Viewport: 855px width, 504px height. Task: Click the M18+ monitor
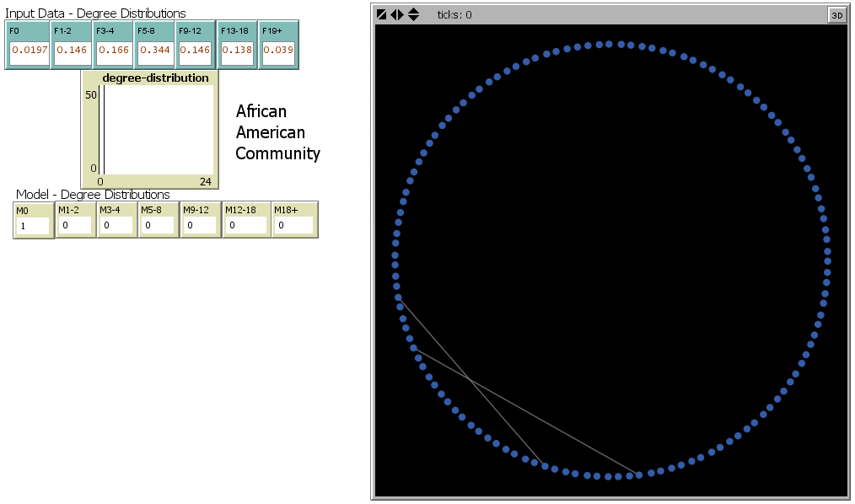(x=294, y=225)
